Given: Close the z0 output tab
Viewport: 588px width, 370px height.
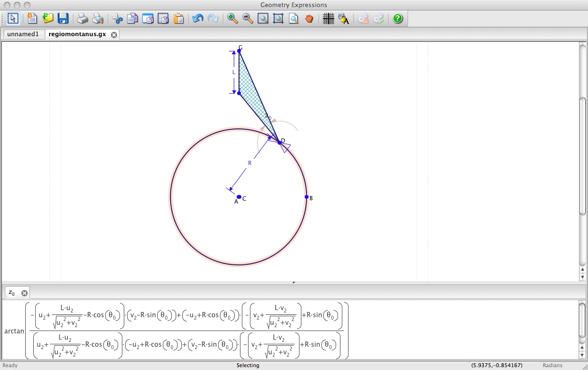Looking at the screenshot, I should (24, 293).
